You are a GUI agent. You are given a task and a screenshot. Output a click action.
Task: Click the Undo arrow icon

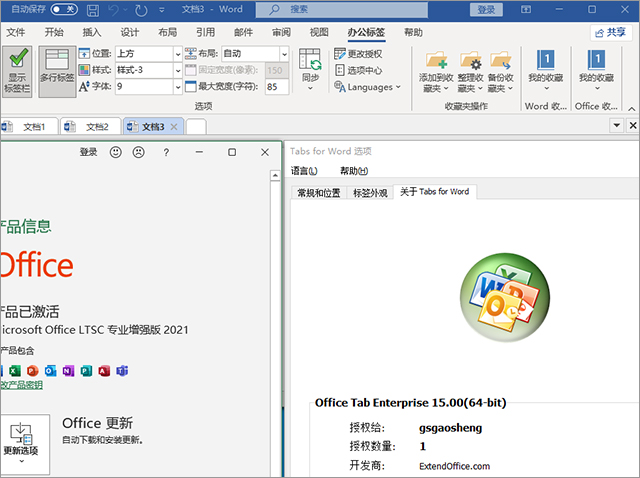[x=114, y=10]
